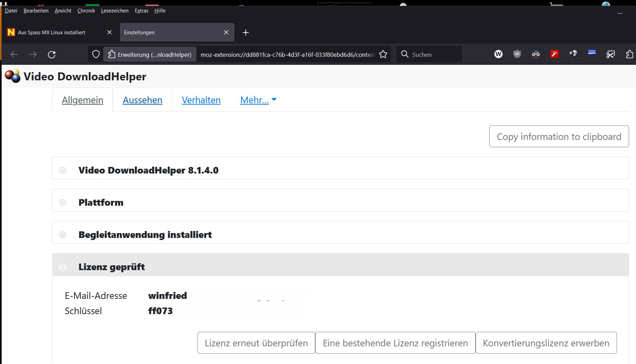The width and height of the screenshot is (636, 364).
Task: Open the extension icon with goggles character
Action: pyautogui.click(x=536, y=54)
